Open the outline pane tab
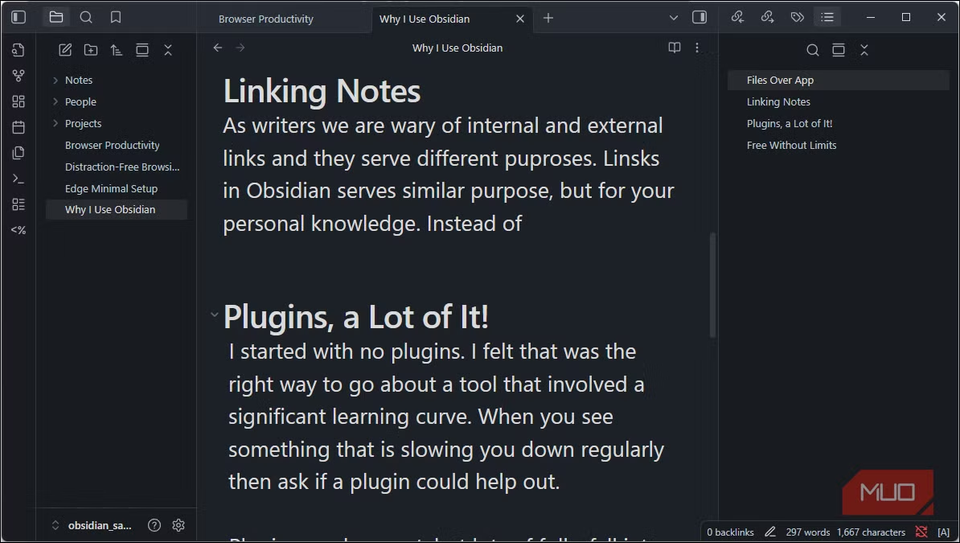 (x=827, y=17)
